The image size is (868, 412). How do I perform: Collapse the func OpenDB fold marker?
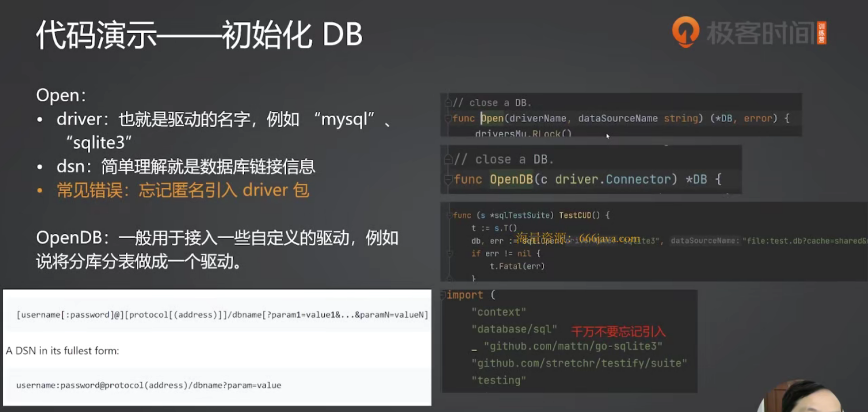tap(448, 179)
